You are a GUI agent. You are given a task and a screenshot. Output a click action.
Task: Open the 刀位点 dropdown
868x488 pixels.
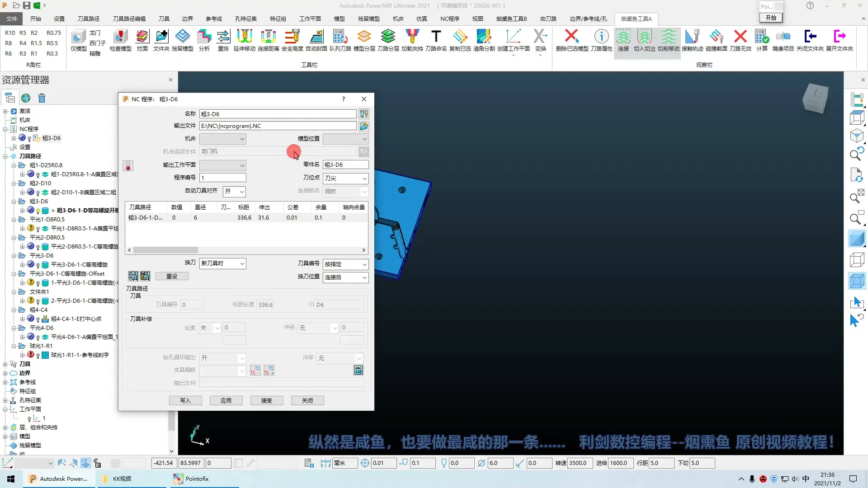coord(346,178)
